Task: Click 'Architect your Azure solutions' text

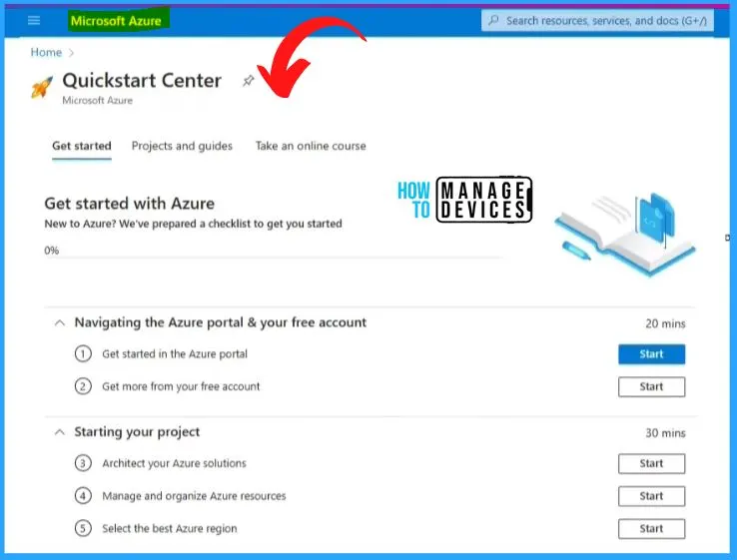Action: click(175, 464)
